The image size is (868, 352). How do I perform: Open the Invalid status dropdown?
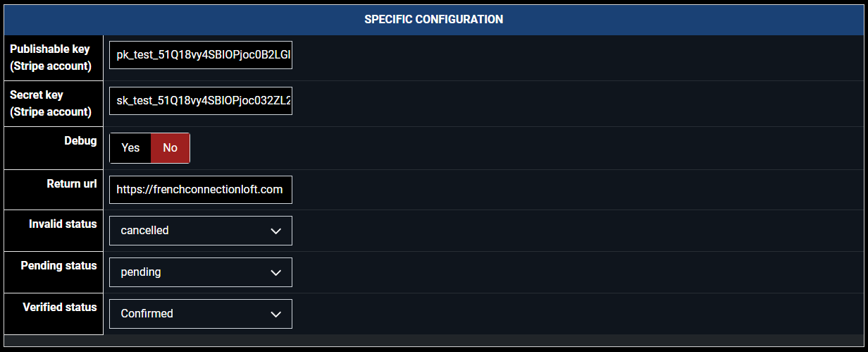tap(200, 231)
